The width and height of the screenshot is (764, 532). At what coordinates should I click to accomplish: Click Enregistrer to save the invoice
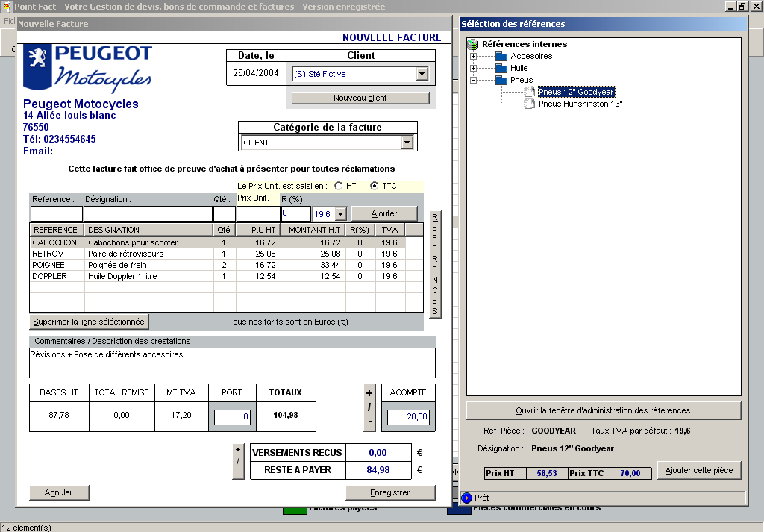point(390,492)
